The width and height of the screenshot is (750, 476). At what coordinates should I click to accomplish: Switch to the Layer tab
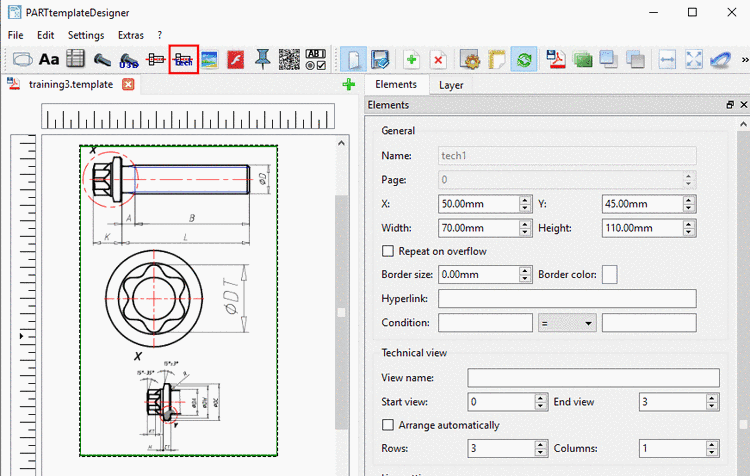pos(451,85)
